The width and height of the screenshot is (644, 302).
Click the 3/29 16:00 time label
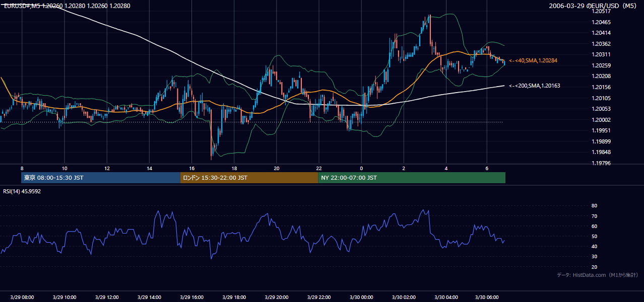(191, 297)
